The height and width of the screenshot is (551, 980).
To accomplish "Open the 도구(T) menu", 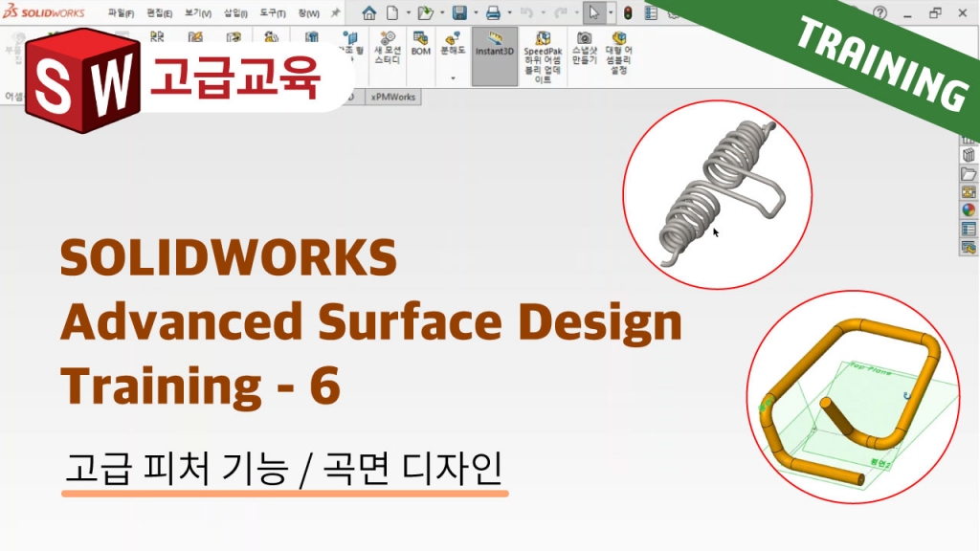I will [x=273, y=13].
